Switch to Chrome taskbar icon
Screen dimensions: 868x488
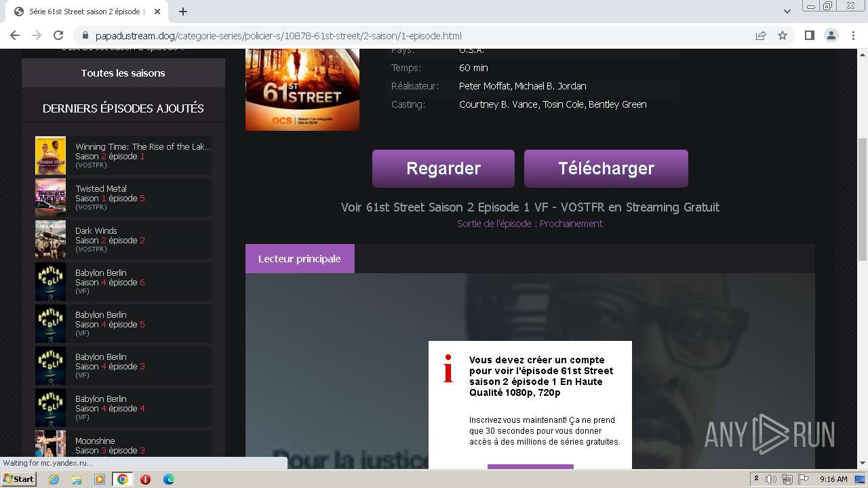(122, 479)
